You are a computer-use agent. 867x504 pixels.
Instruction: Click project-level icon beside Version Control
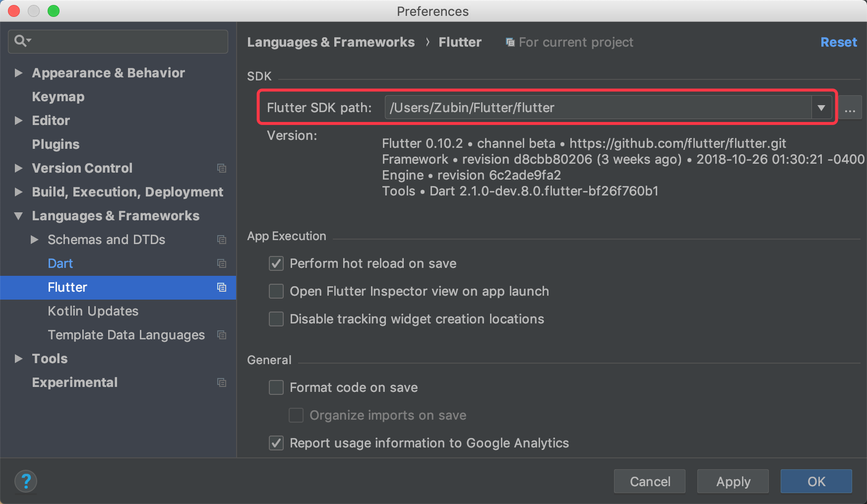point(222,168)
